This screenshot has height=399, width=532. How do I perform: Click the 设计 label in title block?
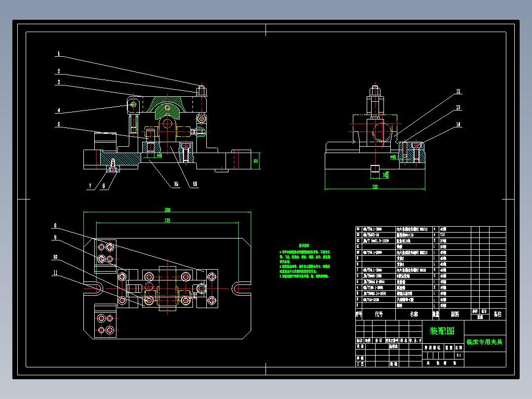(360, 346)
